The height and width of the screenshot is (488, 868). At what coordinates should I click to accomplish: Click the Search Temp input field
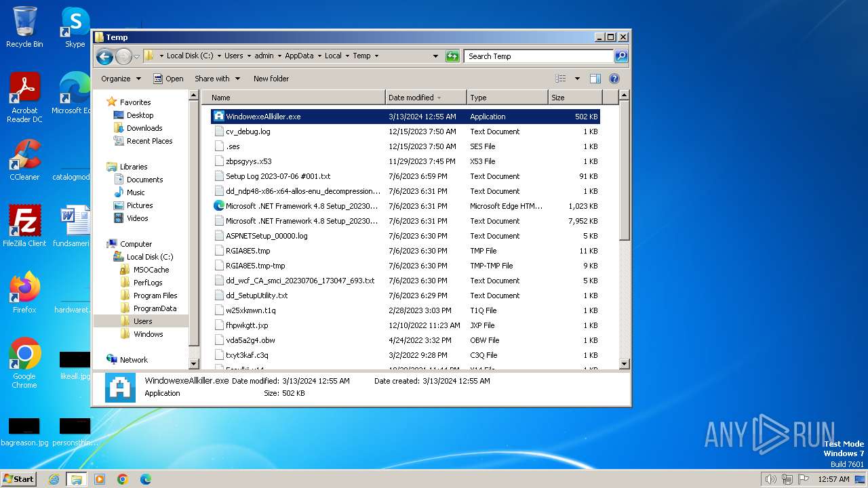[x=539, y=56]
